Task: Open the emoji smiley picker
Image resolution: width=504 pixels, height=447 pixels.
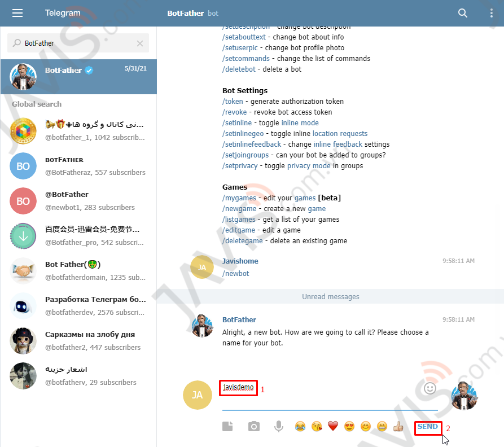Action: coord(430,388)
